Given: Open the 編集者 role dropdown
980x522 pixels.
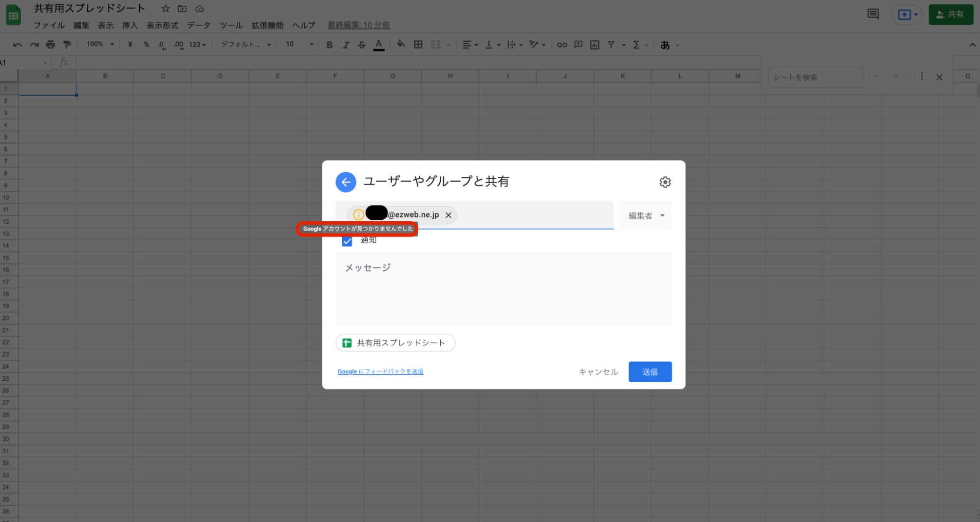Looking at the screenshot, I should click(646, 215).
